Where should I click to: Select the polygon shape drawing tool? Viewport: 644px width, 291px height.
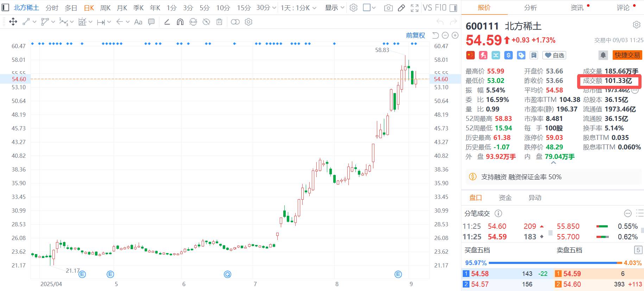45,22
